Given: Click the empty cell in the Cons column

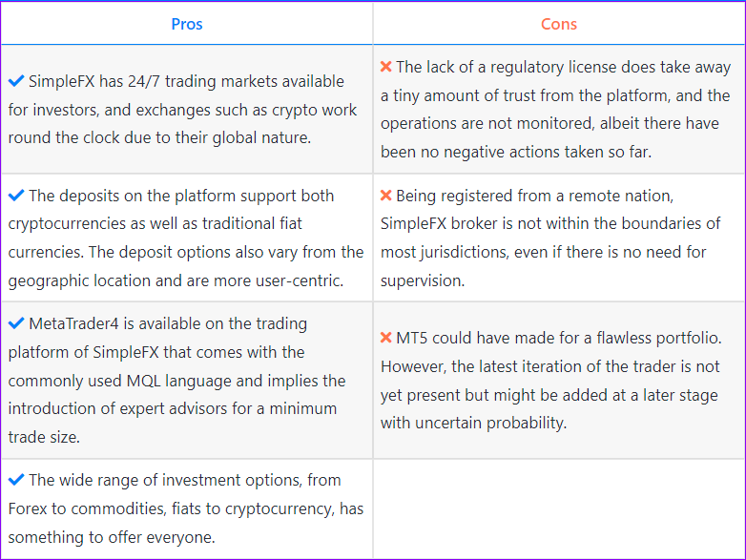Looking at the screenshot, I should [559, 508].
